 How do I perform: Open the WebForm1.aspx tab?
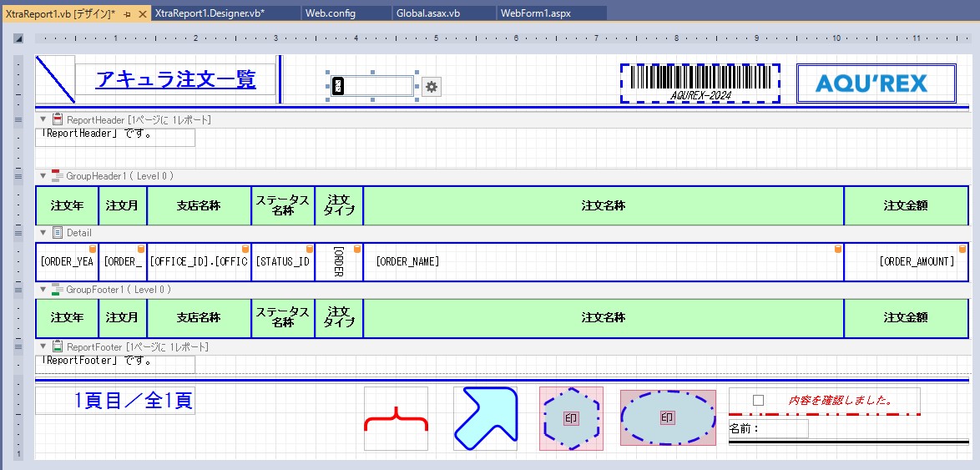point(535,14)
